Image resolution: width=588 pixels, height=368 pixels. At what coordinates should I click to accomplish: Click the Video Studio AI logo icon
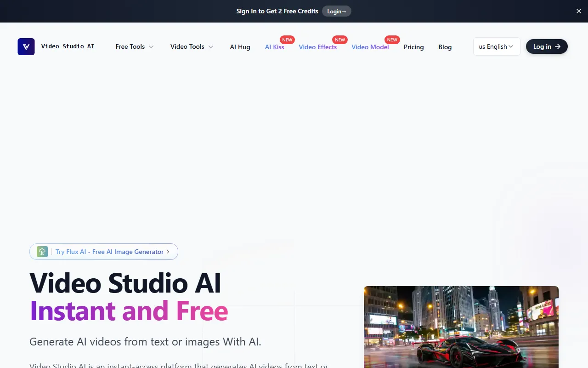(26, 46)
